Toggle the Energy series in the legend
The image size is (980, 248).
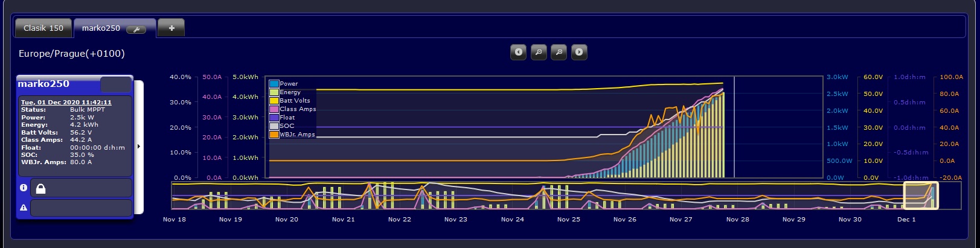289,92
